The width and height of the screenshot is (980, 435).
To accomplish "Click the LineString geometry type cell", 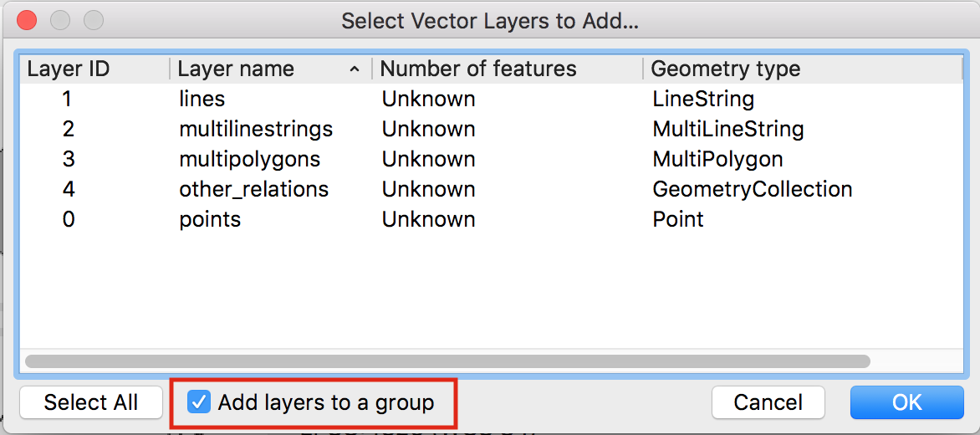I will (703, 99).
